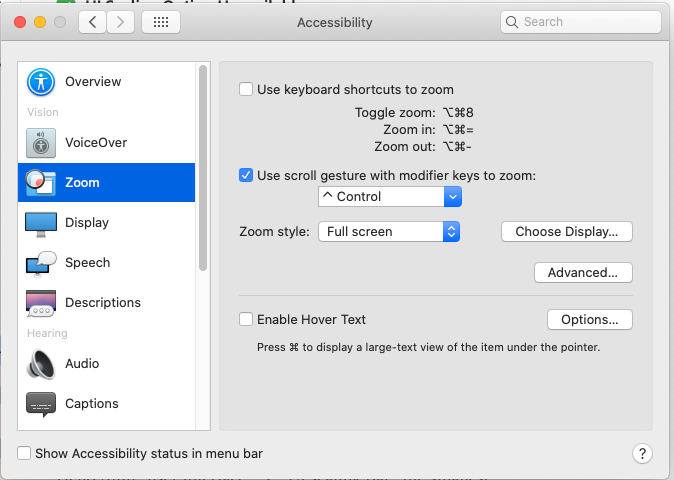Enable Use keyboard shortcuts to zoom
Image resolution: width=674 pixels, height=480 pixels.
pyautogui.click(x=246, y=90)
